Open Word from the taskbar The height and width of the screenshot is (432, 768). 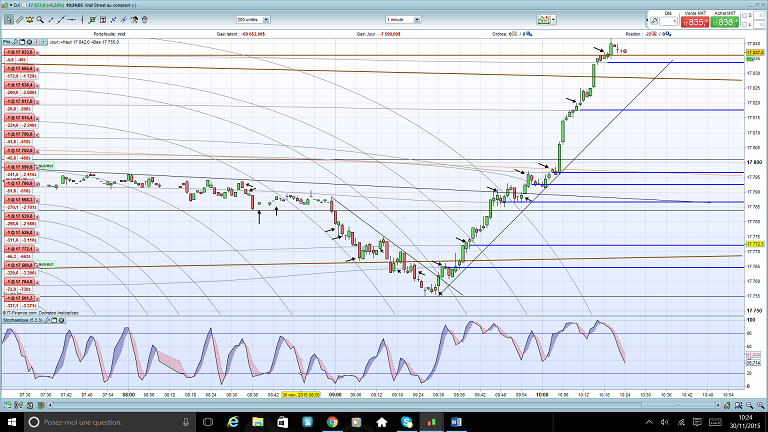coord(456,422)
